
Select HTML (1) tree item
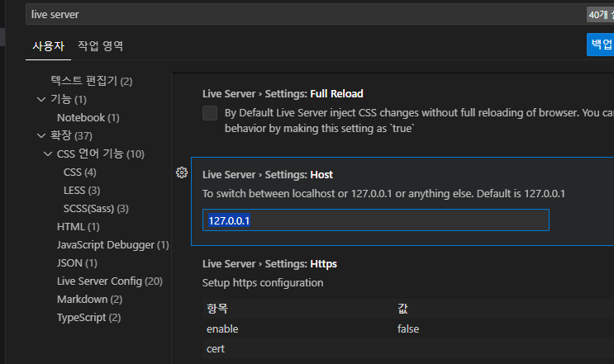(79, 227)
